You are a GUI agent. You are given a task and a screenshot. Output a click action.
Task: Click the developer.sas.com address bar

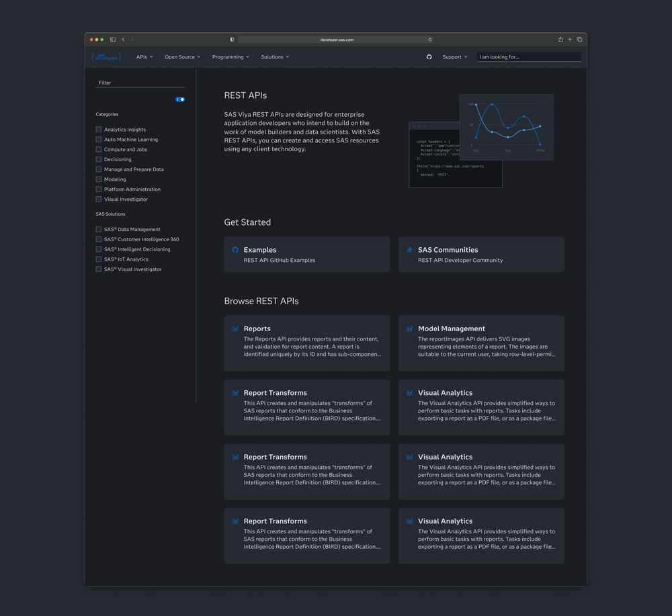click(x=335, y=40)
